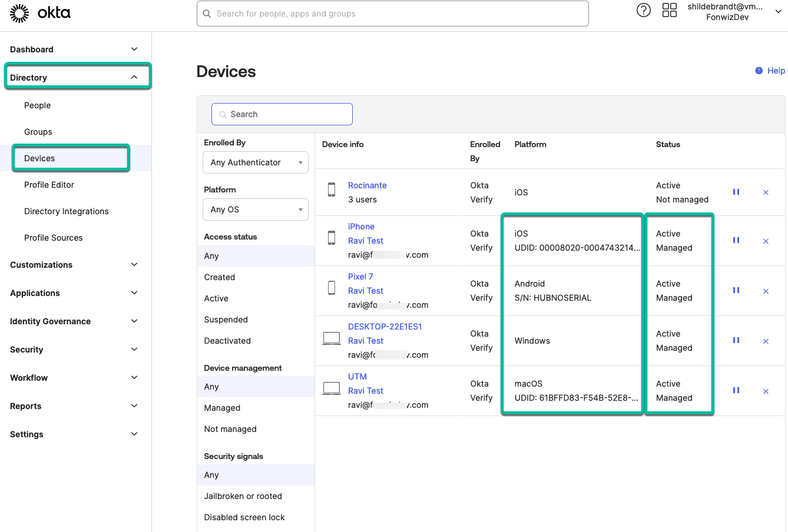The image size is (788, 532).
Task: Suspend the Rocinante device using pause icon
Action: 736,192
